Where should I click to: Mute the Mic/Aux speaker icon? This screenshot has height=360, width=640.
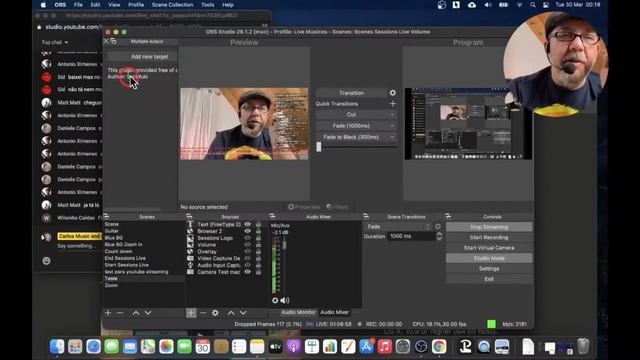click(x=285, y=300)
